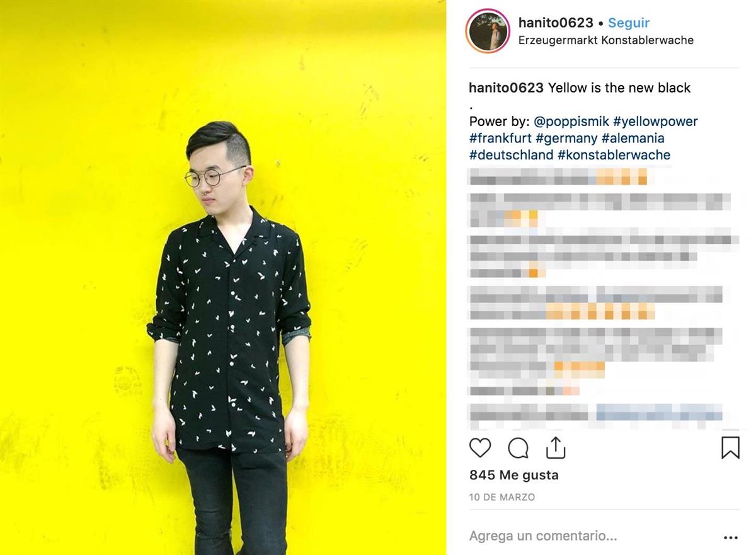Open the #deutschland hashtag
This screenshot has width=756, height=555.
coord(512,155)
